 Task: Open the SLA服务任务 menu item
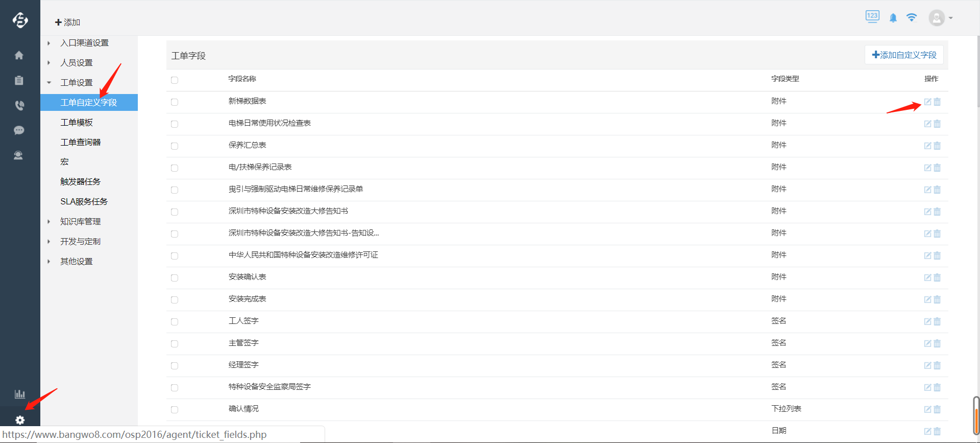point(84,202)
